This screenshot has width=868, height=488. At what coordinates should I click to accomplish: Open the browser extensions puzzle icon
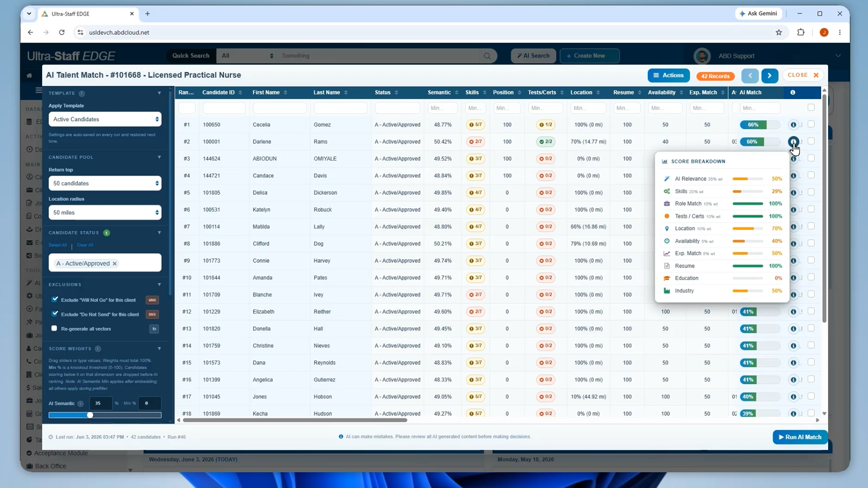point(801,32)
